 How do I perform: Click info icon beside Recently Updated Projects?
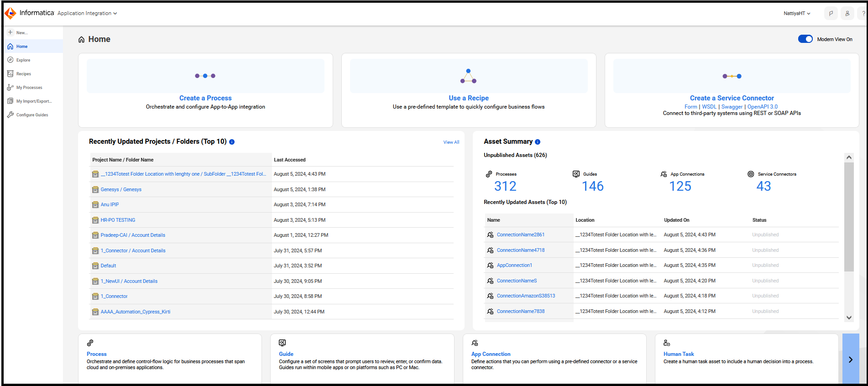[232, 142]
